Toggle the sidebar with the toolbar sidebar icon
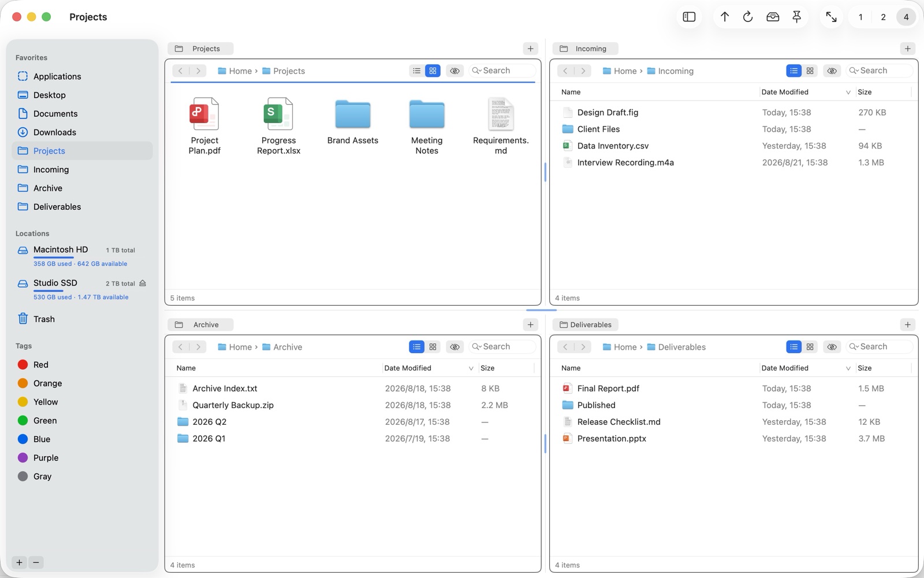Image resolution: width=924 pixels, height=578 pixels. (689, 17)
